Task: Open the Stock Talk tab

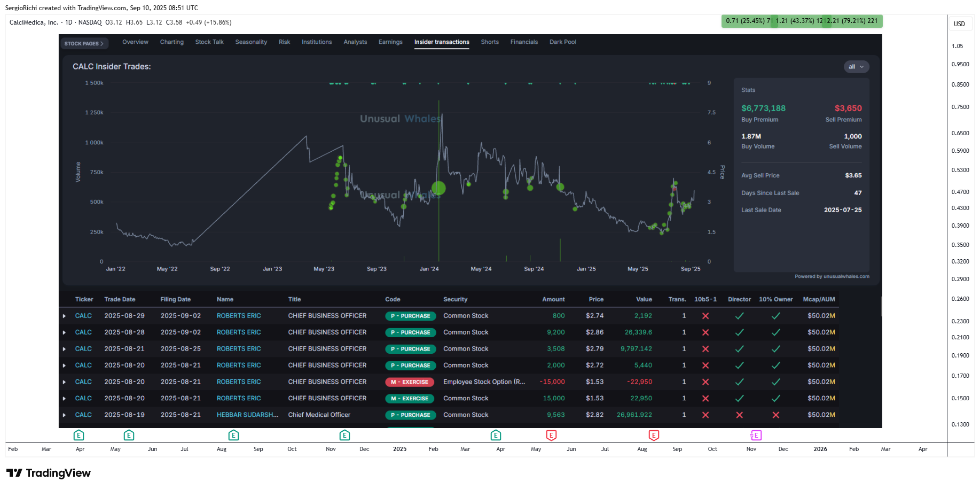Action: [209, 42]
